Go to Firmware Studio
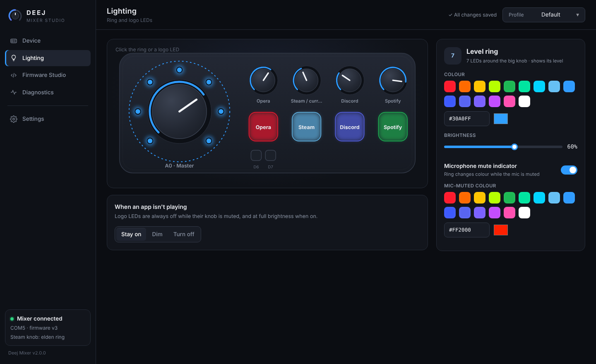The height and width of the screenshot is (364, 596). [x=48, y=75]
